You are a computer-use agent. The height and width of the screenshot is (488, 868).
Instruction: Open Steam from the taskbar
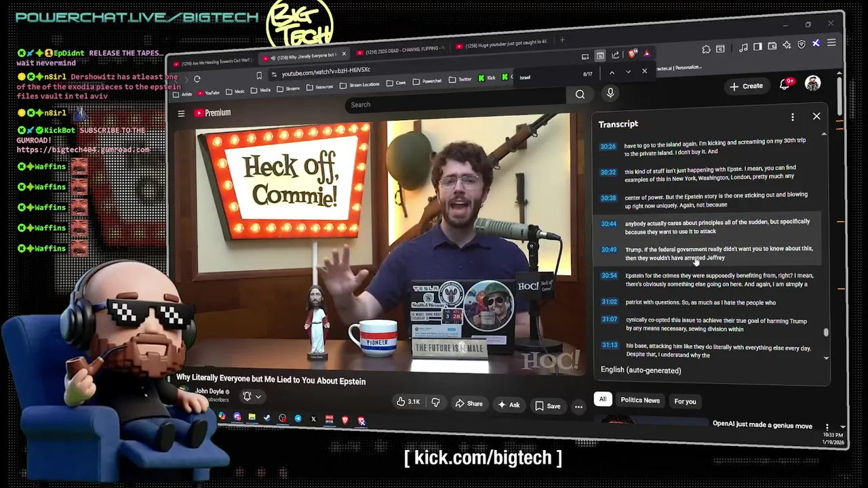tap(267, 418)
